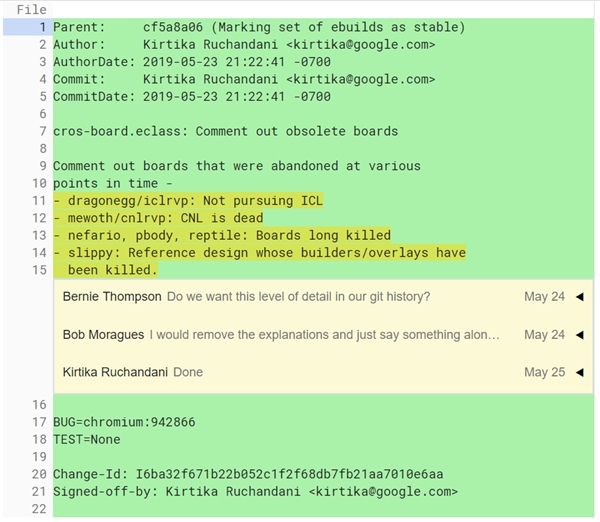
Task: Click the 'Done' reply text
Action: tap(188, 372)
